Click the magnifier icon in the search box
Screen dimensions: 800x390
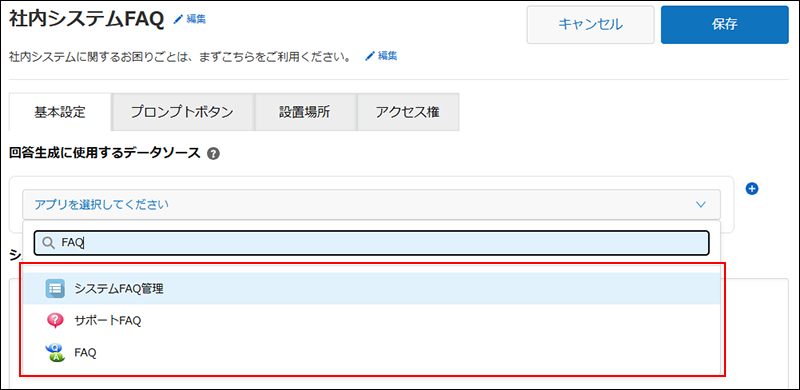tap(48, 243)
